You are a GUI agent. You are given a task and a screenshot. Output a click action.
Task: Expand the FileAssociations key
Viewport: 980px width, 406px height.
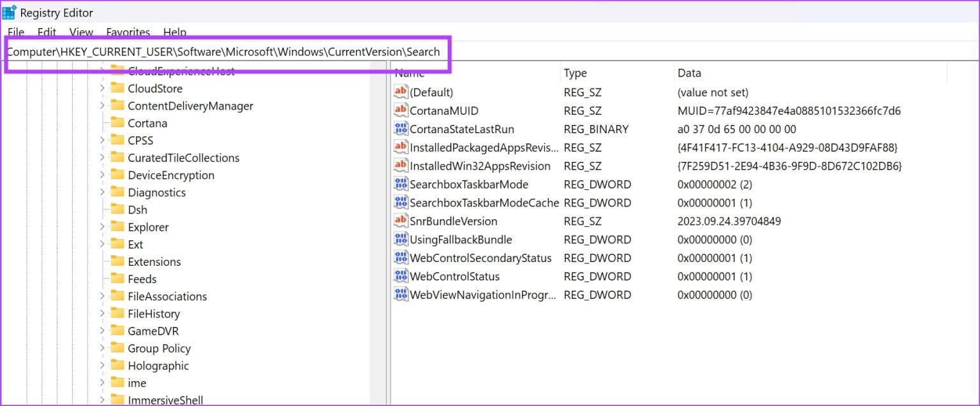pyautogui.click(x=102, y=296)
